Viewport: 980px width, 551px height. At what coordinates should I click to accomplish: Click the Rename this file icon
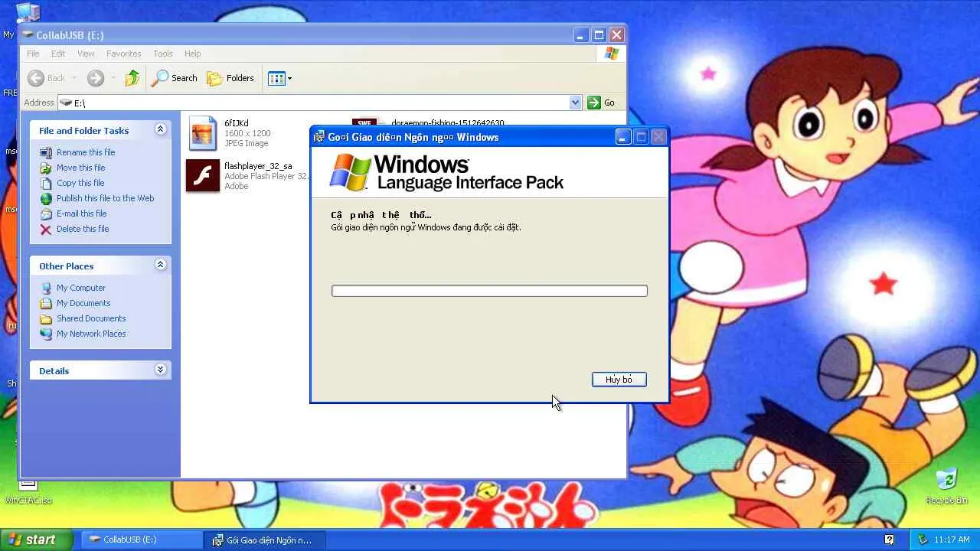pos(46,152)
